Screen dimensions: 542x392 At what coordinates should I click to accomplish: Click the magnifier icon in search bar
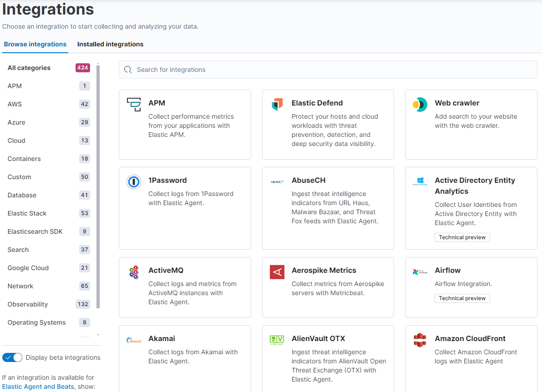[x=128, y=70]
